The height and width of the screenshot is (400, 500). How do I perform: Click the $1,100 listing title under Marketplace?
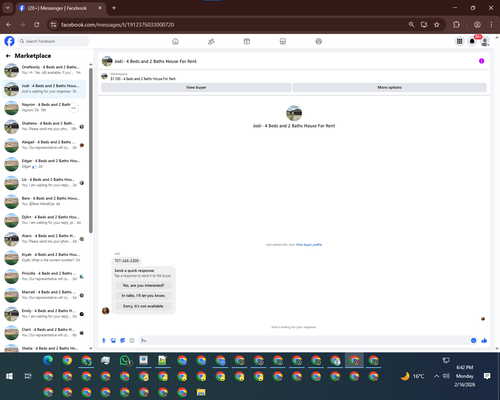tap(143, 79)
